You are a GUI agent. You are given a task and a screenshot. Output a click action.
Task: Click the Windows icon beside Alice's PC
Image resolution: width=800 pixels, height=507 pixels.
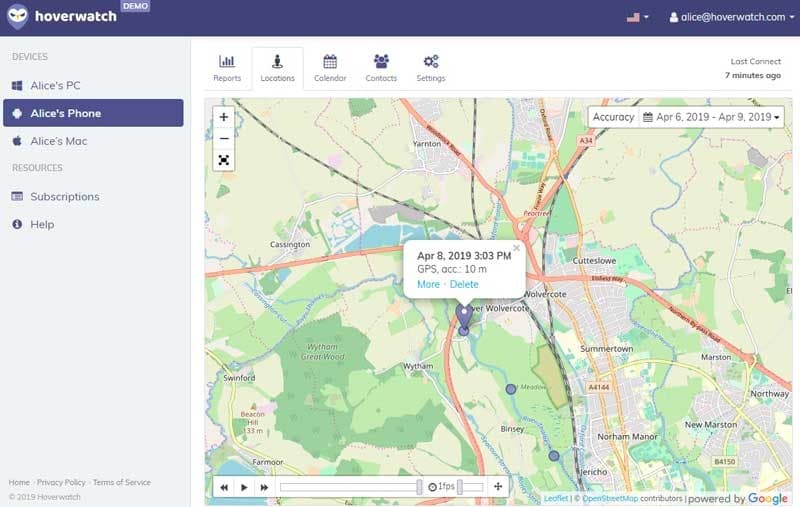(17, 86)
